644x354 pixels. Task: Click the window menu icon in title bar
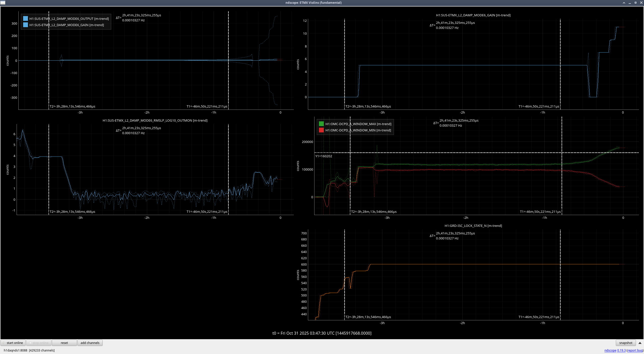(3, 3)
